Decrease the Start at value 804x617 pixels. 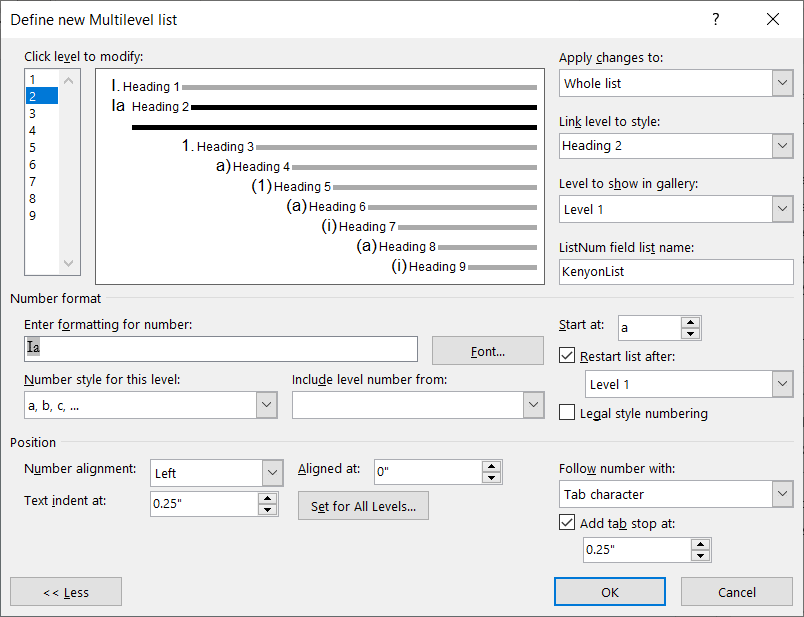pos(691,334)
